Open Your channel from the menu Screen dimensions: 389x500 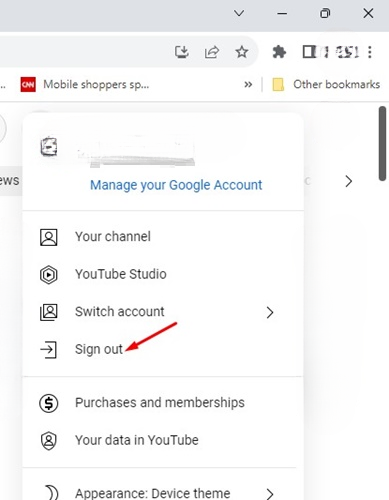[163, 237]
